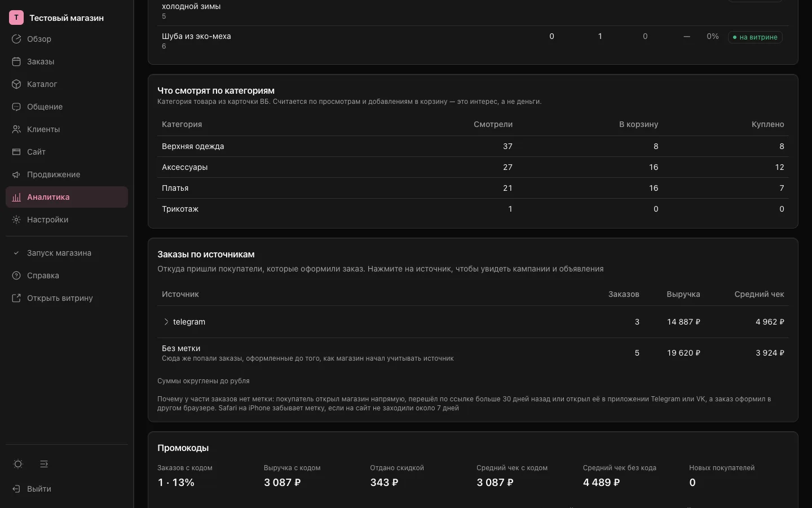Toggle the light/dark theme sun icon
Viewport: 812px width, 508px height.
coord(18,464)
